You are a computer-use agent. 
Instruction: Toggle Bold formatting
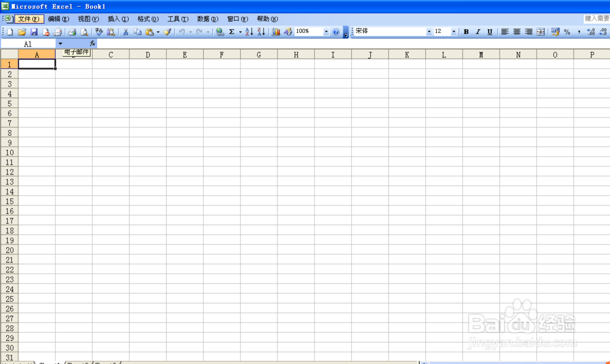(466, 32)
